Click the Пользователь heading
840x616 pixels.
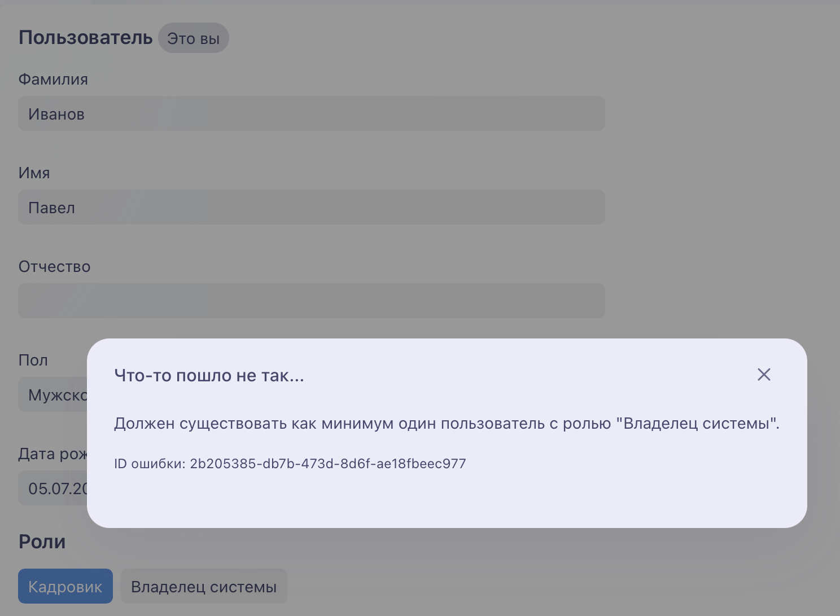pos(86,37)
